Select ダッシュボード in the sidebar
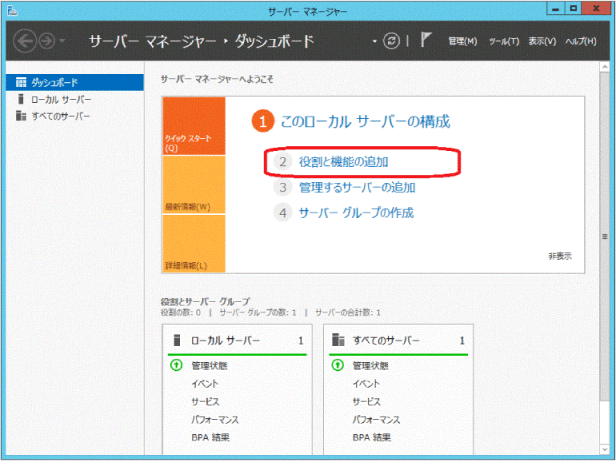616x461 pixels. [x=75, y=83]
